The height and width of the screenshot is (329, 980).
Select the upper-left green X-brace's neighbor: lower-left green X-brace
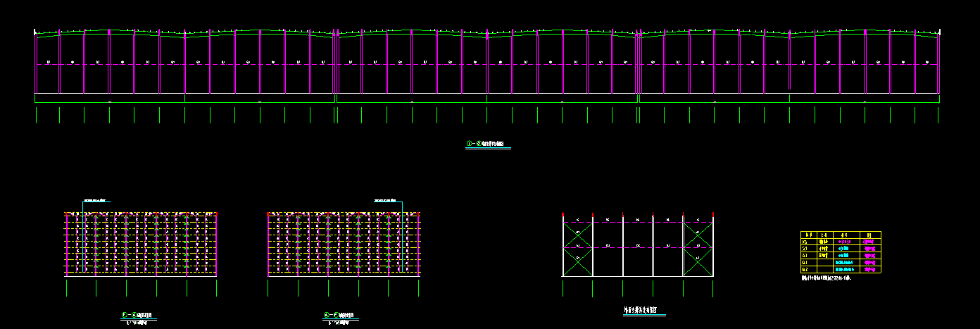pyautogui.click(x=578, y=260)
